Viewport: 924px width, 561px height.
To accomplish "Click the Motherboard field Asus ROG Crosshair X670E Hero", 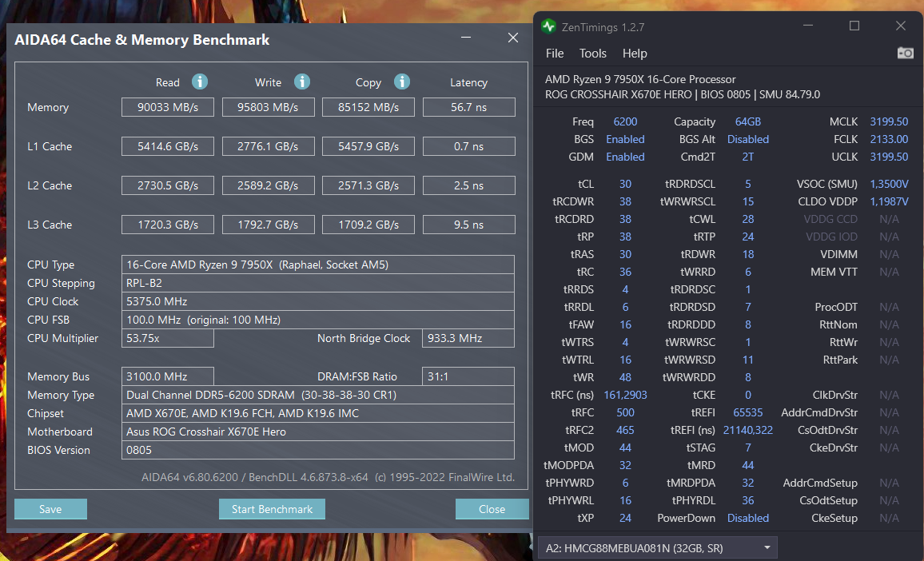I will [318, 432].
